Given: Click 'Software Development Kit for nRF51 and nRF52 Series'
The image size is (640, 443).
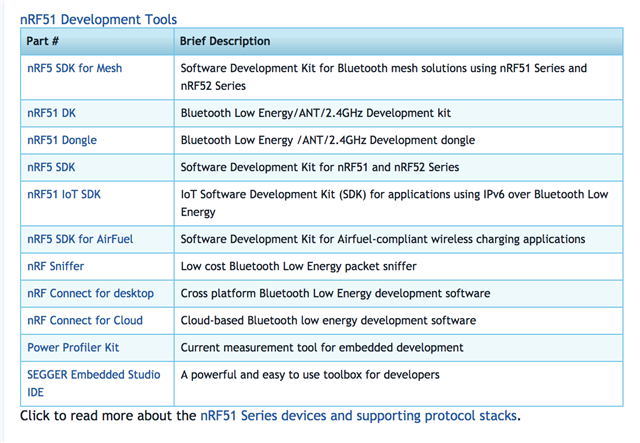Looking at the screenshot, I should point(320,167).
